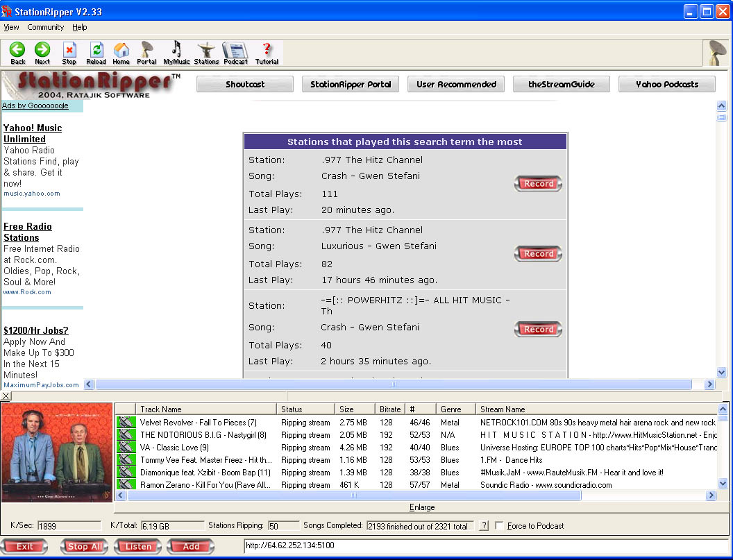Open the User Recommended tab
This screenshot has height=560, width=733.
coord(456,84)
